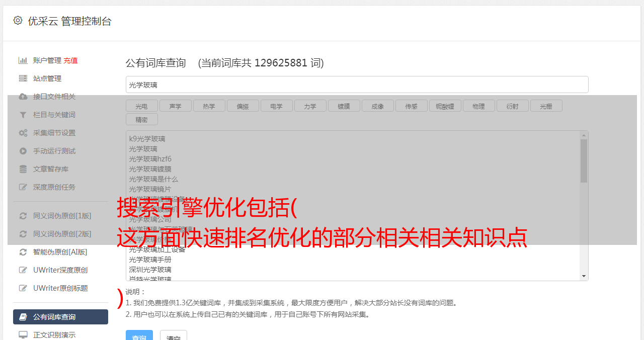Click the bar chart icon for 账户管理

point(23,60)
